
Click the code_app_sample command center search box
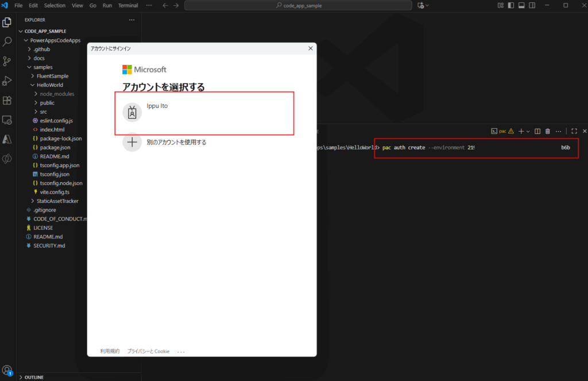[298, 5]
